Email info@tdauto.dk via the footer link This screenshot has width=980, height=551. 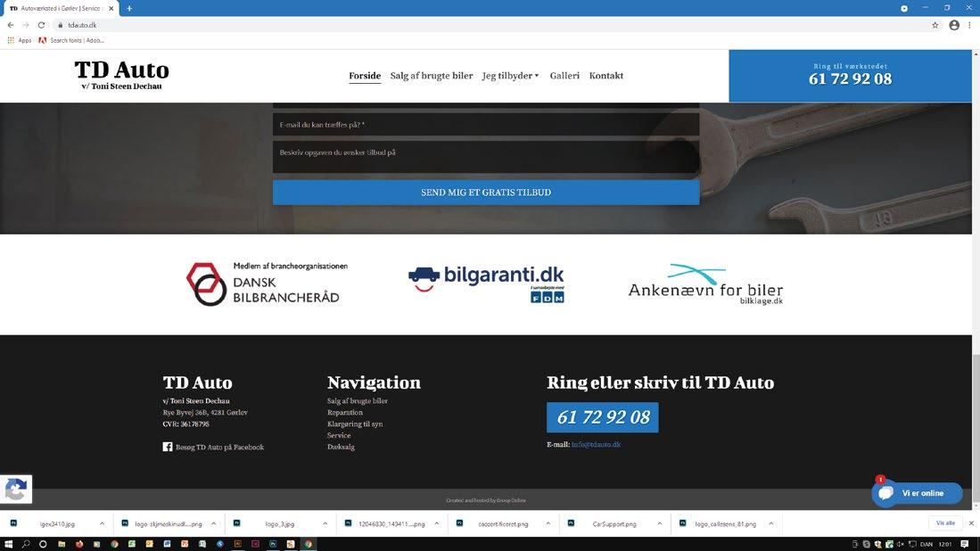point(596,445)
